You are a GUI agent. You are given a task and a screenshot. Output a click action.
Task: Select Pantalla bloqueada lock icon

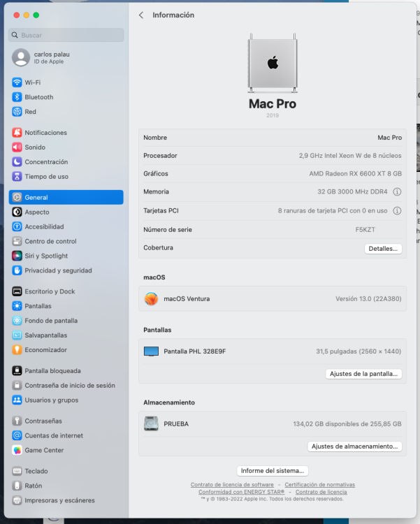coord(17,370)
